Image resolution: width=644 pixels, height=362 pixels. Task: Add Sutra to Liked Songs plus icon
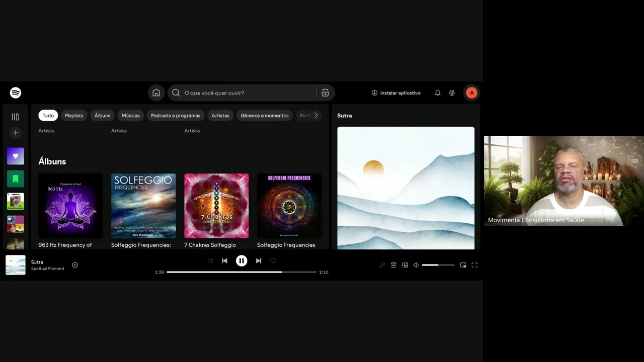pyautogui.click(x=75, y=265)
